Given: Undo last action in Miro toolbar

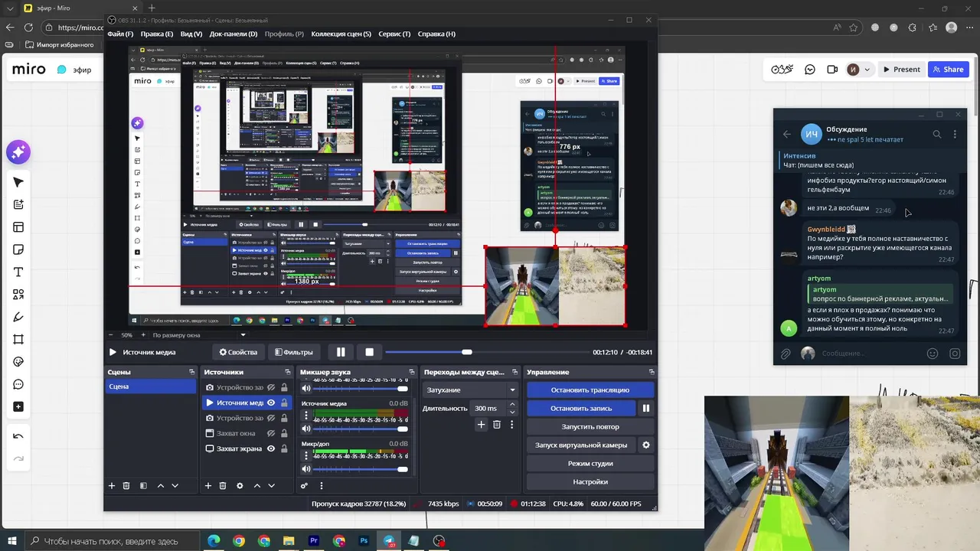Looking at the screenshot, I should [18, 436].
